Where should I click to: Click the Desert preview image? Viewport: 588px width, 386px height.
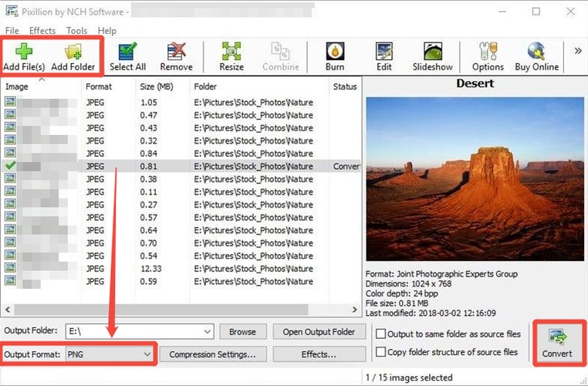coord(475,179)
